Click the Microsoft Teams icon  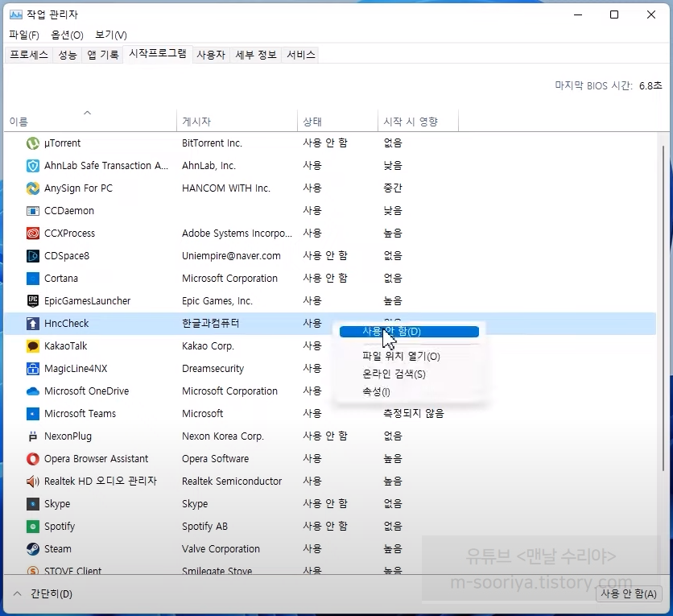(x=33, y=413)
